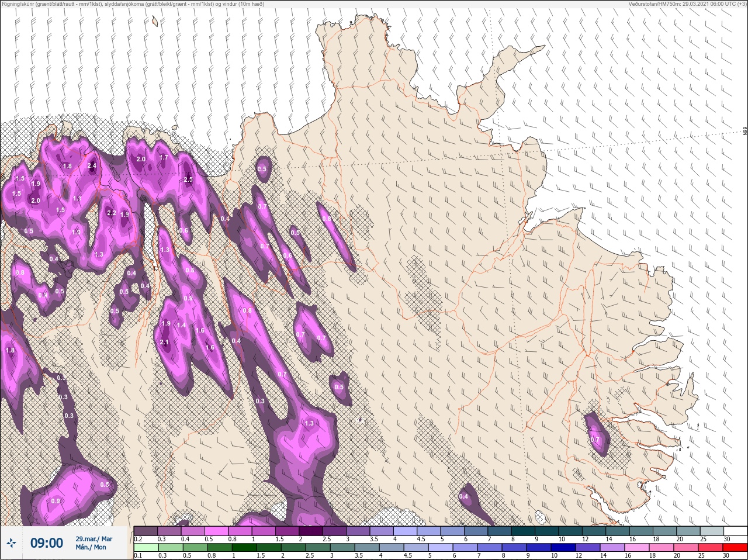Click the 2.5 precipitation value on map
This screenshot has width=748, height=560.
(x=188, y=179)
